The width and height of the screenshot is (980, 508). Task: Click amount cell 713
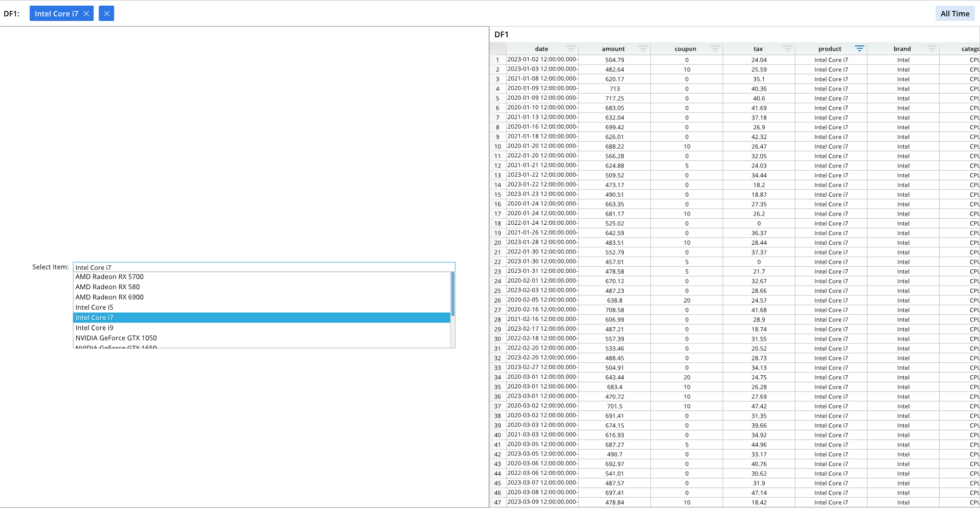614,89
